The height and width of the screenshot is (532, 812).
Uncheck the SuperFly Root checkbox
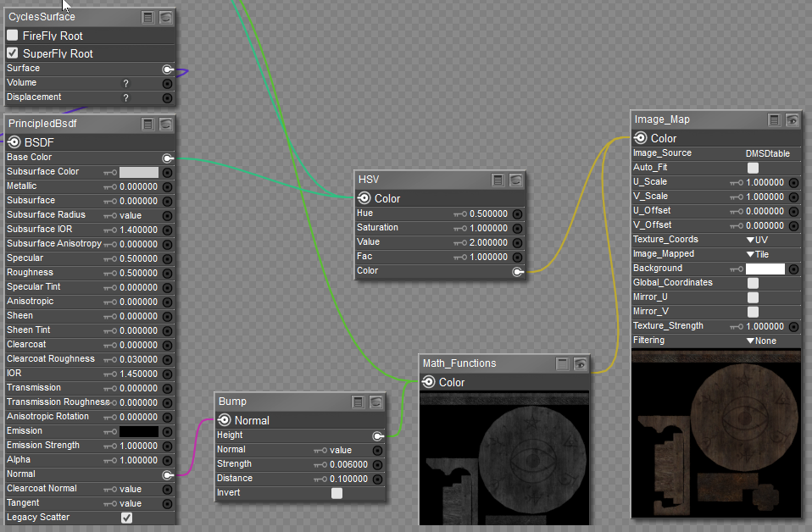tap(13, 53)
